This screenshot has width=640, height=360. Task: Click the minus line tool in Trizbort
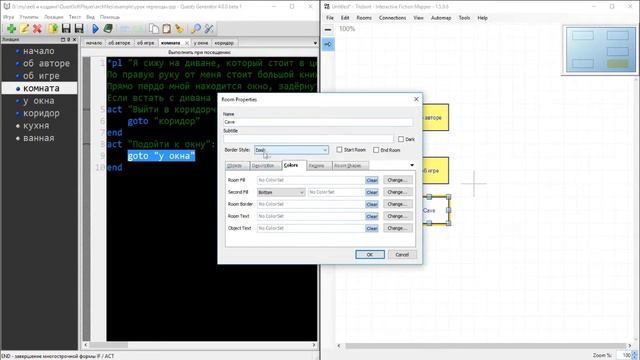(328, 29)
